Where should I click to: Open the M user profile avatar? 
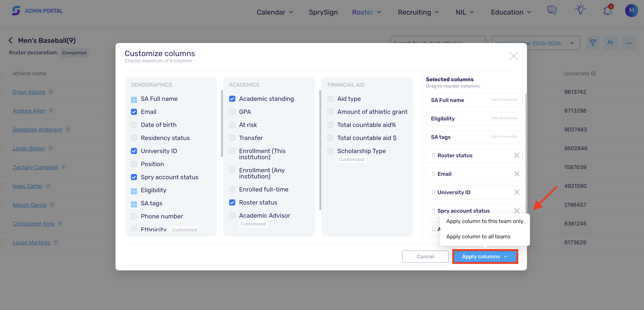pos(632,11)
